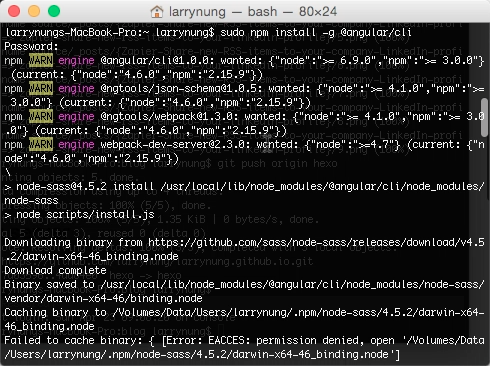
Task: Click the window title 'larrynung — bash — 80×24'
Action: tap(253, 12)
